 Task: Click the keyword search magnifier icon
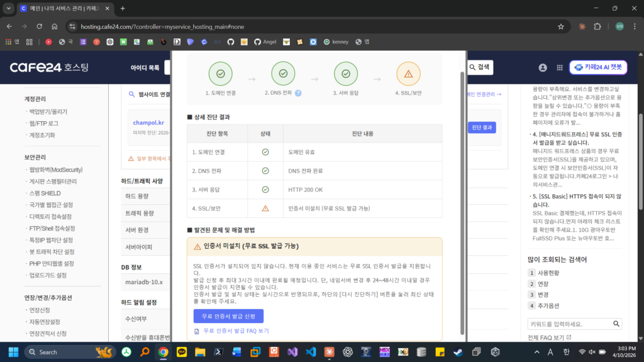pyautogui.click(x=616, y=324)
